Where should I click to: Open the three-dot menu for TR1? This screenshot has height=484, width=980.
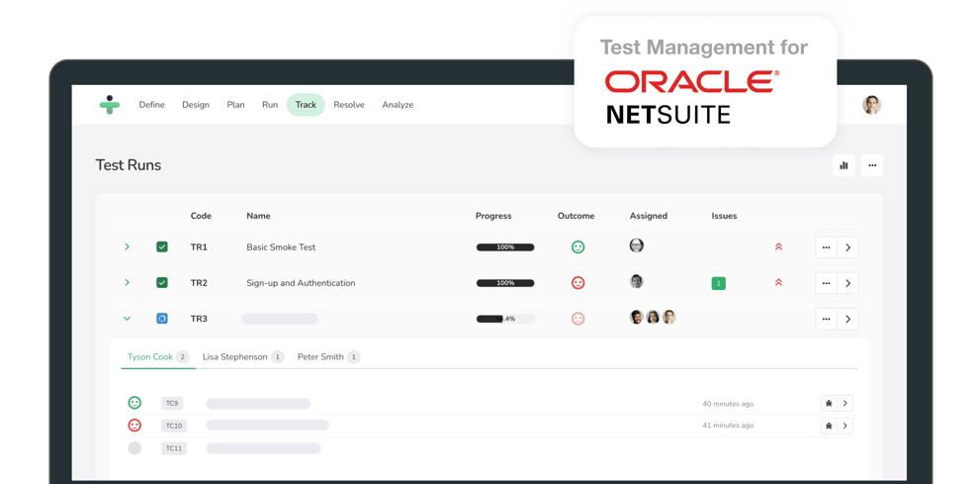(827, 247)
